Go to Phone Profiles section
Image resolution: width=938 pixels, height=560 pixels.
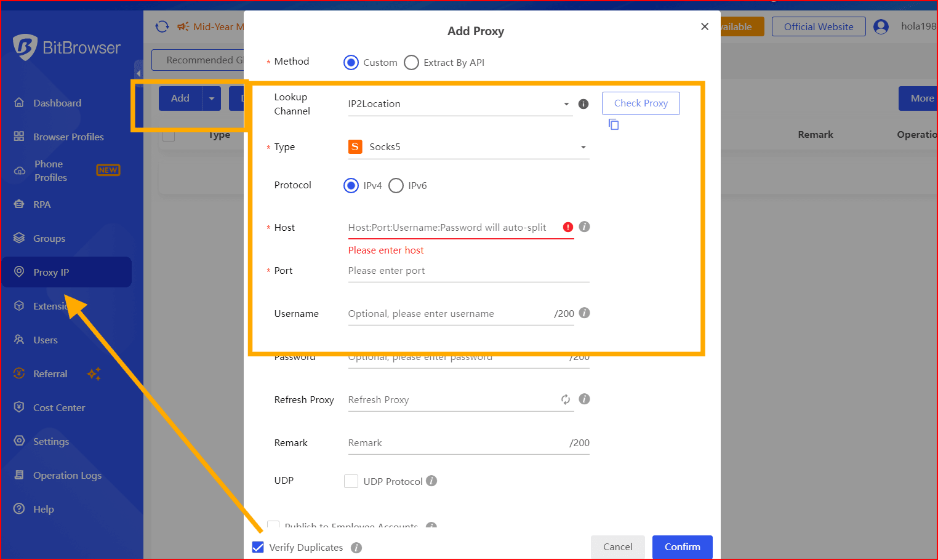coord(50,170)
